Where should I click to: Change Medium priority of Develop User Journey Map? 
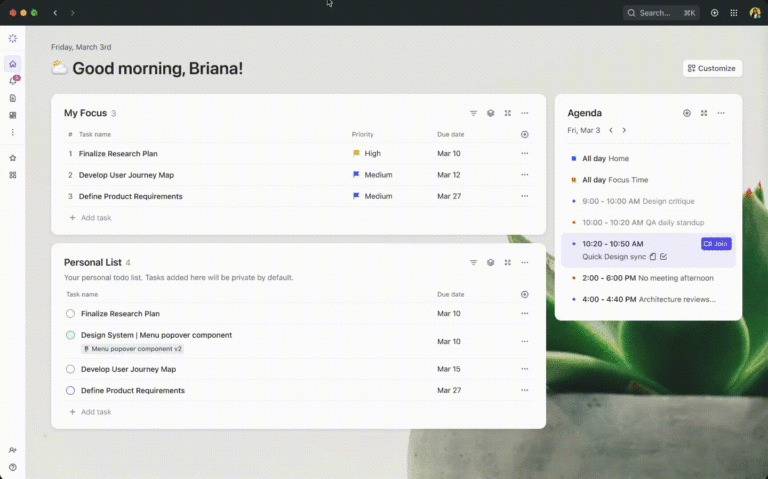(373, 175)
